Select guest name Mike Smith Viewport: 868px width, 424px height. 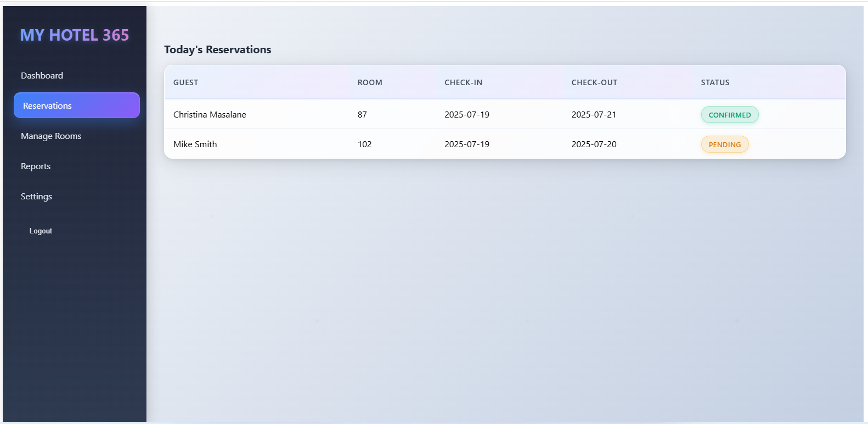coord(195,144)
